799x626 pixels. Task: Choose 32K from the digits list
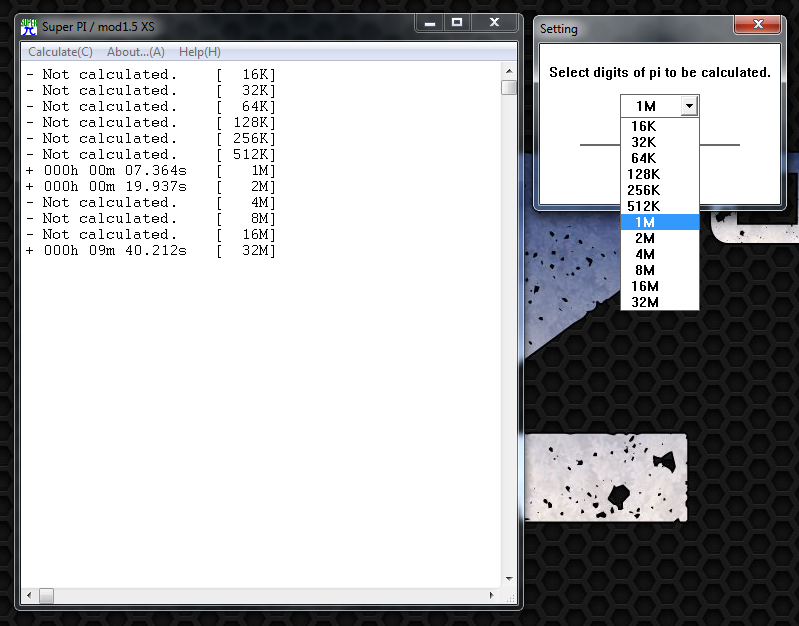(659, 142)
